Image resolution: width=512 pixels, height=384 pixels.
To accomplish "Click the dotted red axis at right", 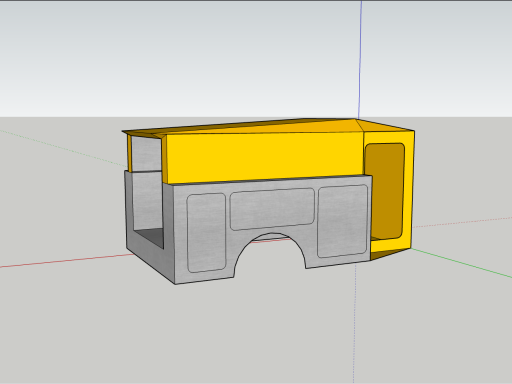I will click(x=463, y=222).
